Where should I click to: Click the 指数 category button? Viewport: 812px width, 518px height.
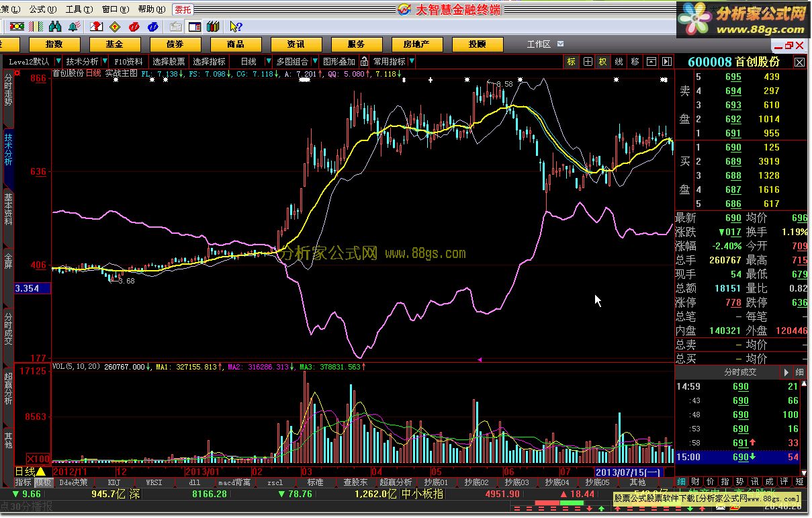click(54, 44)
